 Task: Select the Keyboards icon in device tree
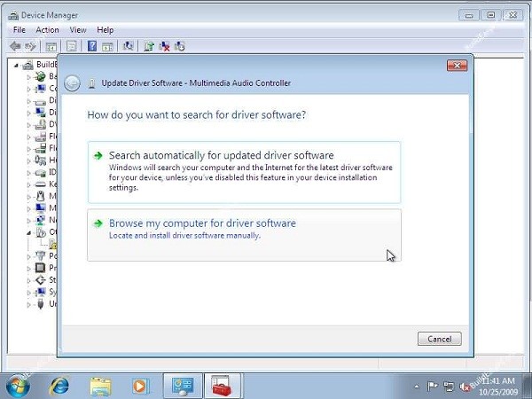tap(41, 184)
